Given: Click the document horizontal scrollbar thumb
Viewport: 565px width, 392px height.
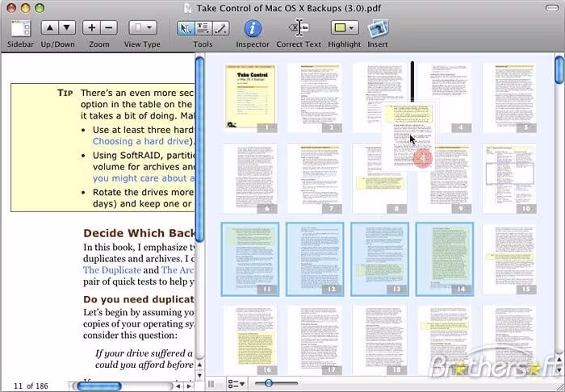Looking at the screenshot, I should point(99,386).
